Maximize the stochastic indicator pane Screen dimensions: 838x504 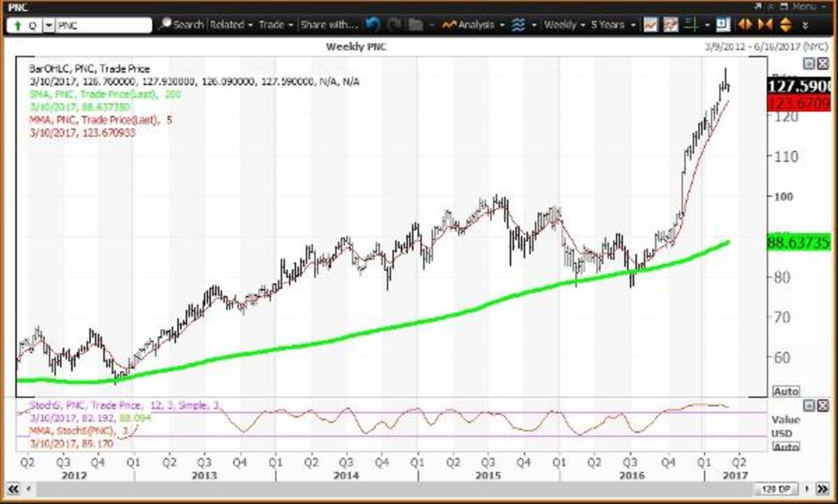pyautogui.click(x=809, y=406)
